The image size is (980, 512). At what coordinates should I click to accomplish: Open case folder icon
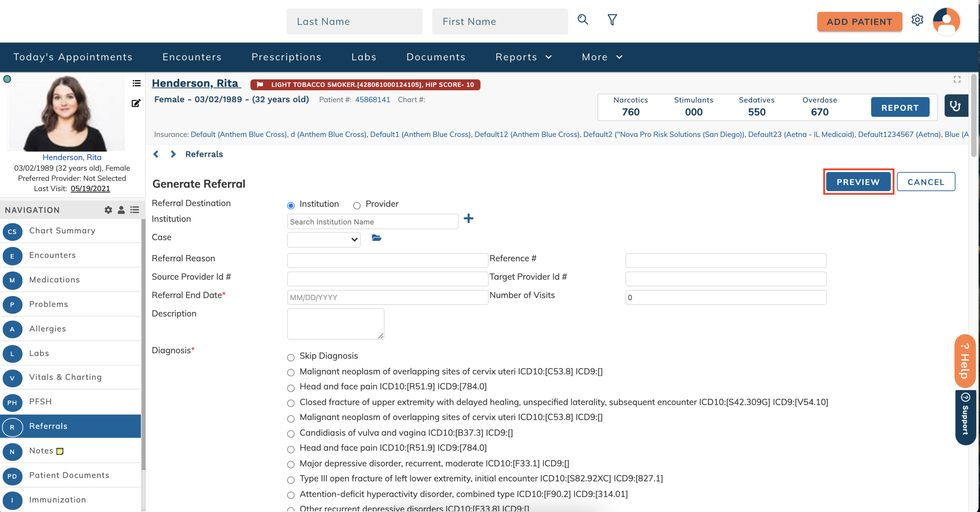coord(376,238)
